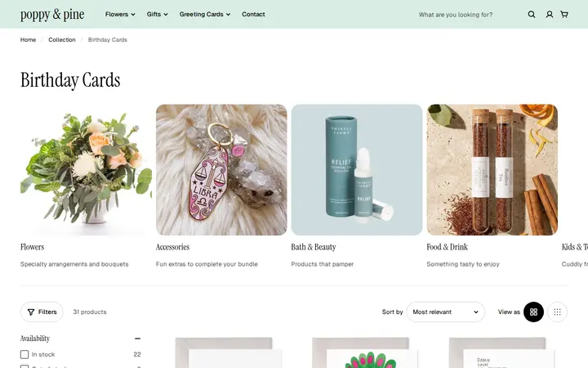Viewport: 588px width, 368px height.
Task: Open the Sort by Most relevant dropdown
Action: [x=446, y=312]
